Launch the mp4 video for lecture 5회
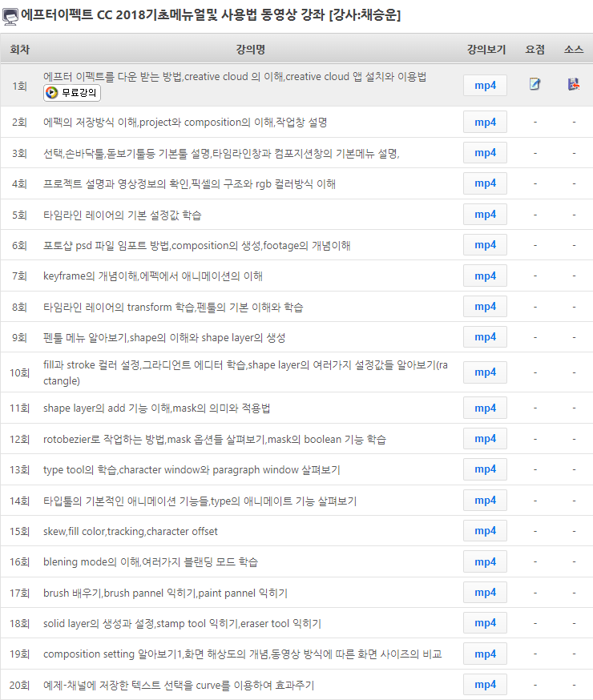Image resolution: width=593 pixels, height=700 pixels. (485, 215)
